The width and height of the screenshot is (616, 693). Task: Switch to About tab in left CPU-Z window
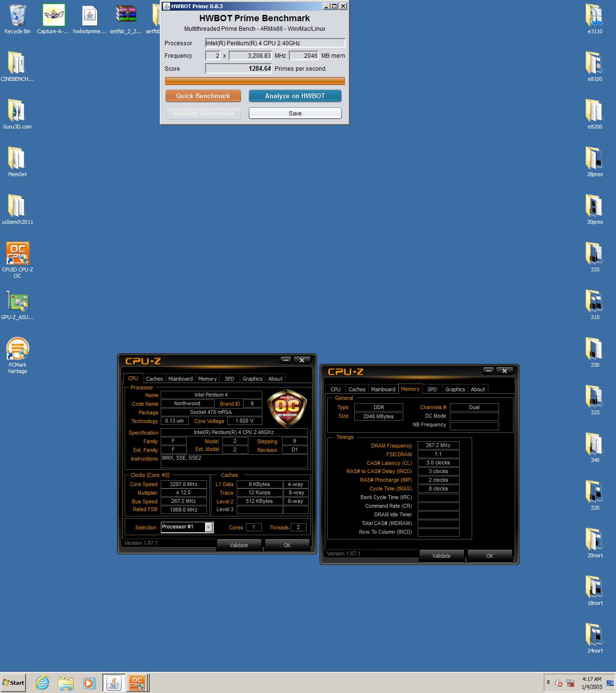pos(275,379)
